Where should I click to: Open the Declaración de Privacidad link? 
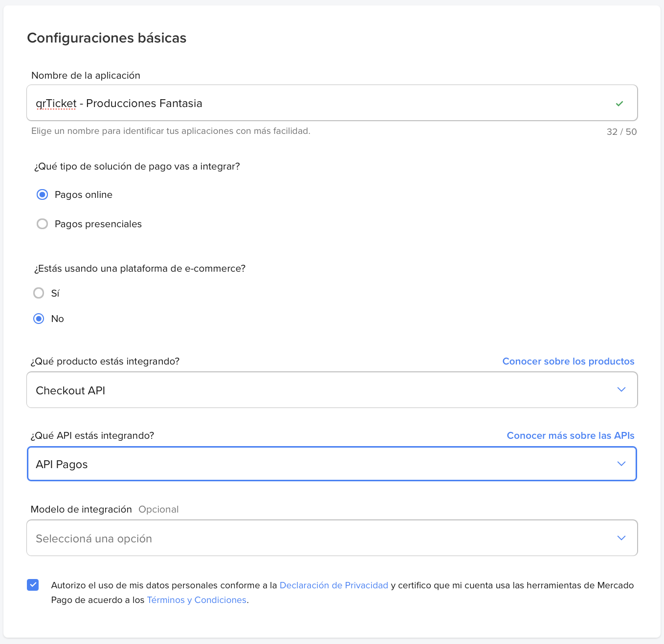pyautogui.click(x=334, y=585)
